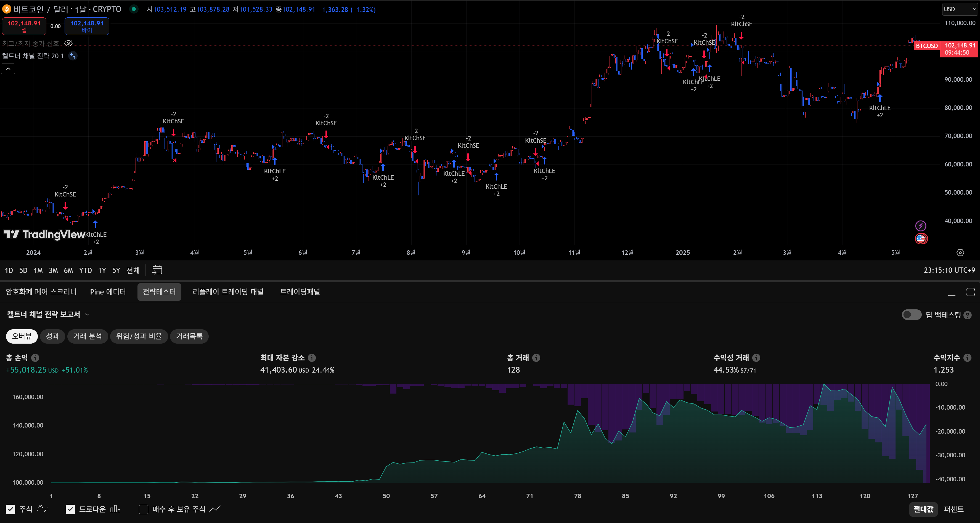Click the red 셀 price button
This screenshot has height=523, width=980.
[x=24, y=26]
